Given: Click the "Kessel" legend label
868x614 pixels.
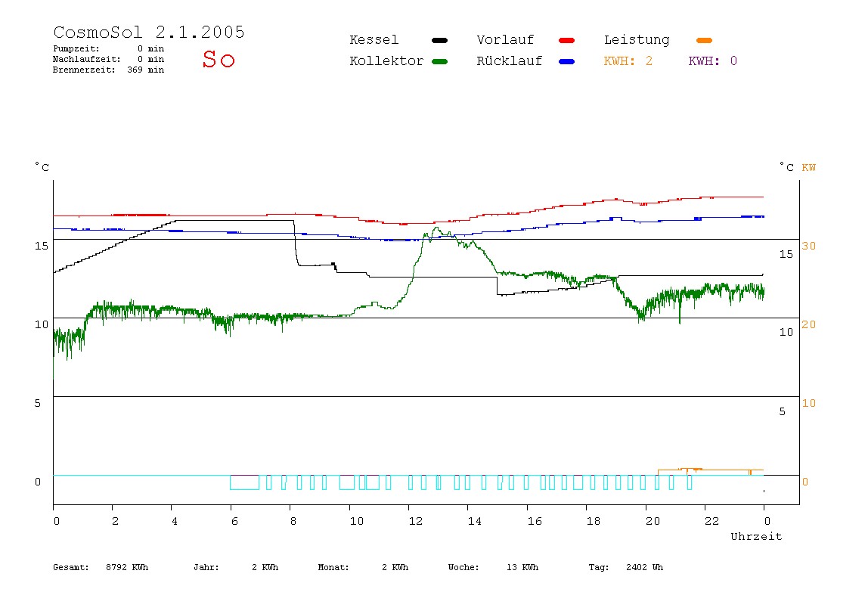Looking at the screenshot, I should (374, 40).
